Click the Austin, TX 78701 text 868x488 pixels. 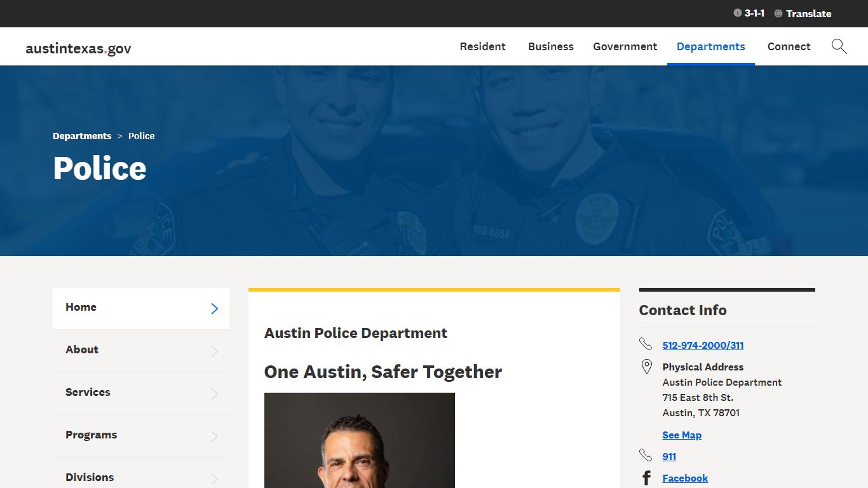pyautogui.click(x=701, y=413)
